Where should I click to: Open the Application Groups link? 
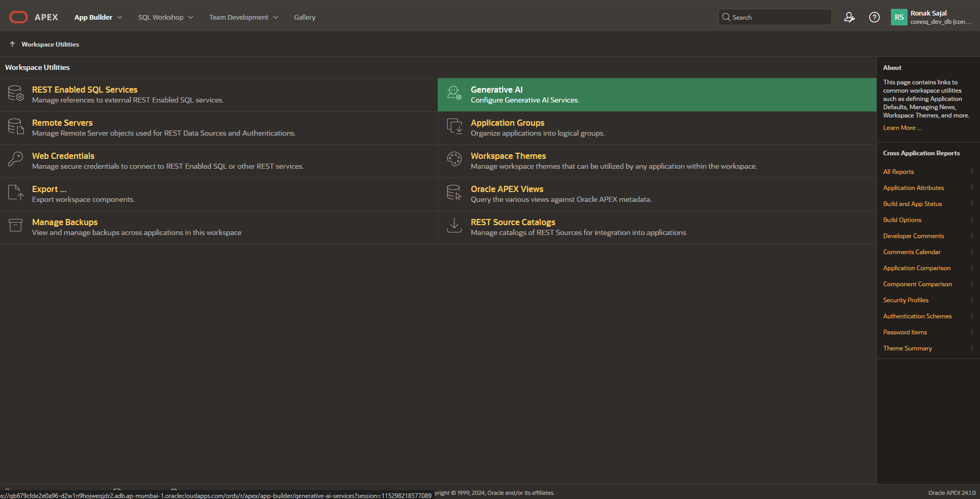click(x=507, y=123)
